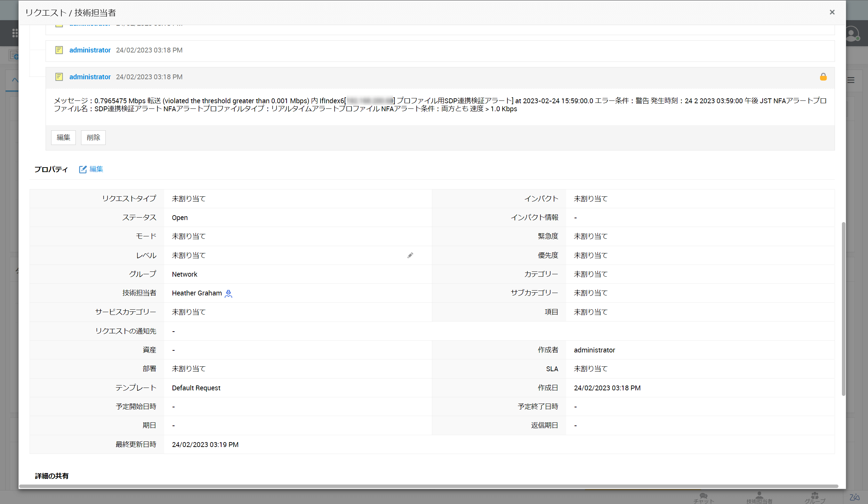This screenshot has height=504, width=868.
Task: Open administrator link in the expanded note
Action: coord(90,77)
